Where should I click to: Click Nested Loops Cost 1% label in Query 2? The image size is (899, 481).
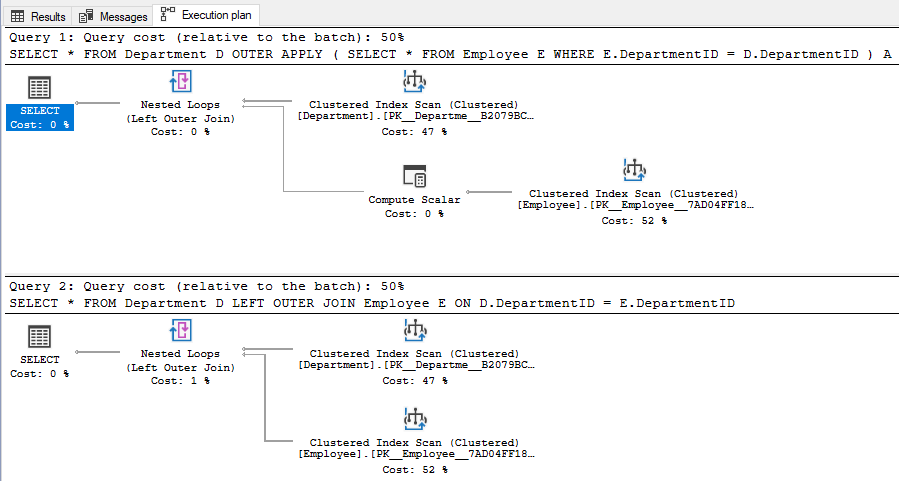[180, 381]
